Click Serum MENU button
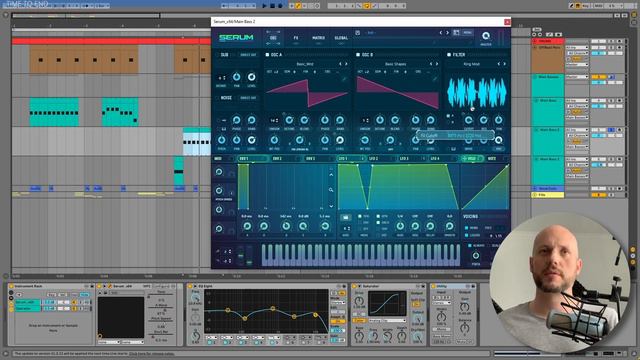Image resolution: width=640 pixels, height=360 pixels. tap(467, 33)
